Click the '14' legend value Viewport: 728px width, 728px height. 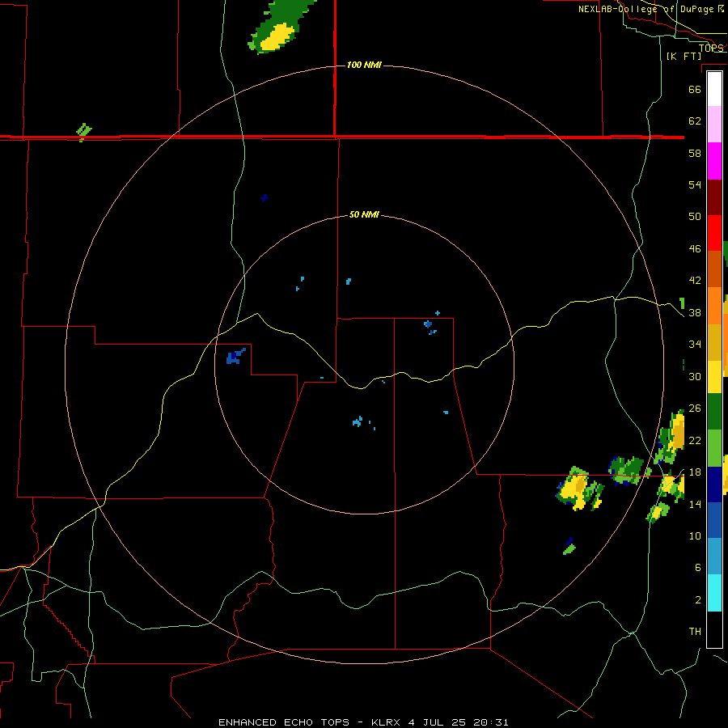pos(695,504)
